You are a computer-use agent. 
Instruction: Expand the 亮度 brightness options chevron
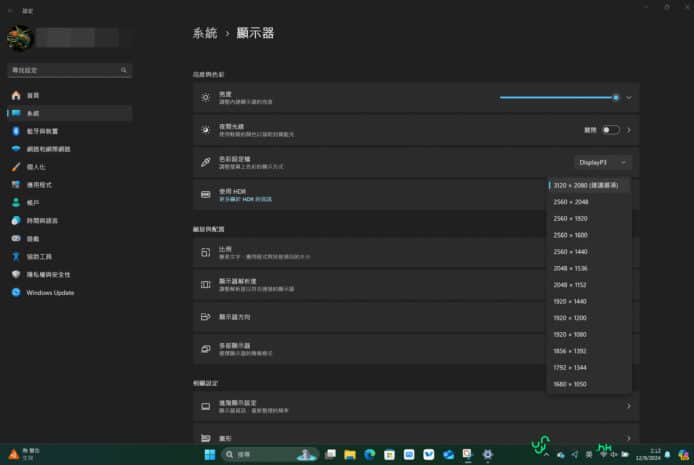coord(630,98)
